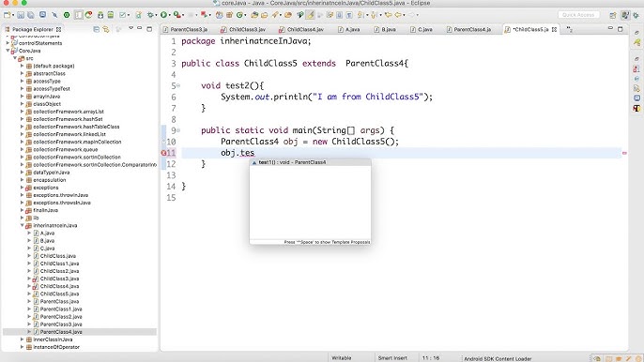This screenshot has width=644, height=362.
Task: Switch to ParentClass4.java editor tab
Action: (472, 30)
